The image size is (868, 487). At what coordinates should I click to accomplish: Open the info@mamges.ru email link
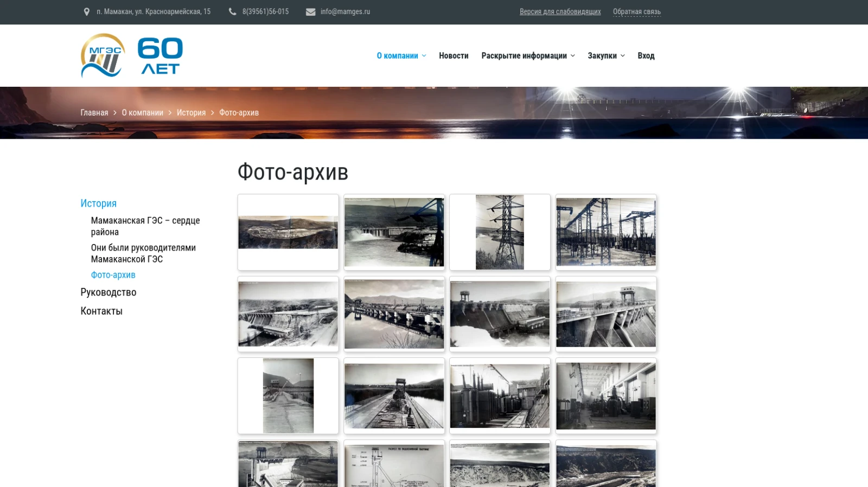click(345, 11)
